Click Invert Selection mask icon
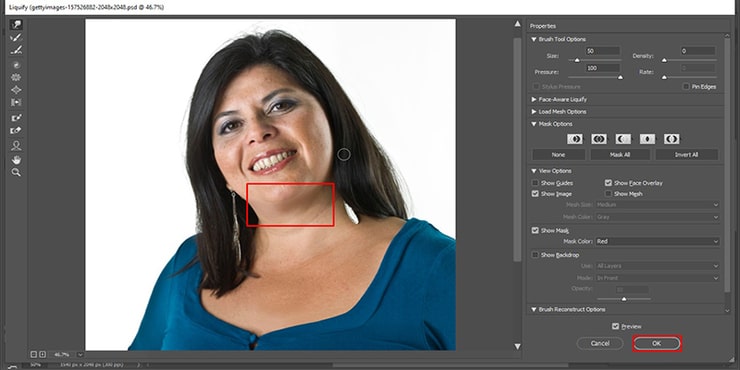 pyautogui.click(x=672, y=139)
